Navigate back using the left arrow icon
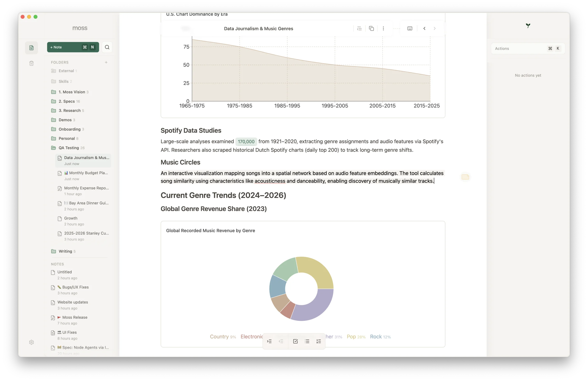The height and width of the screenshot is (381, 588). click(424, 28)
